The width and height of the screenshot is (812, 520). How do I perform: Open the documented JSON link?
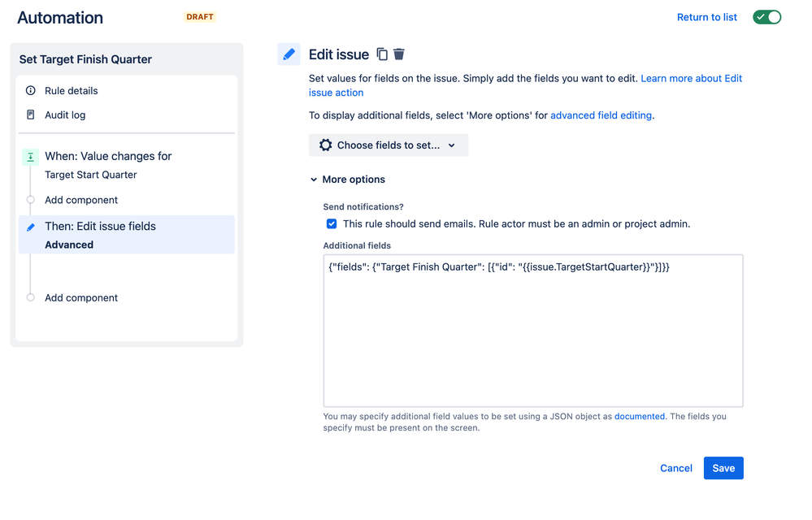point(639,417)
